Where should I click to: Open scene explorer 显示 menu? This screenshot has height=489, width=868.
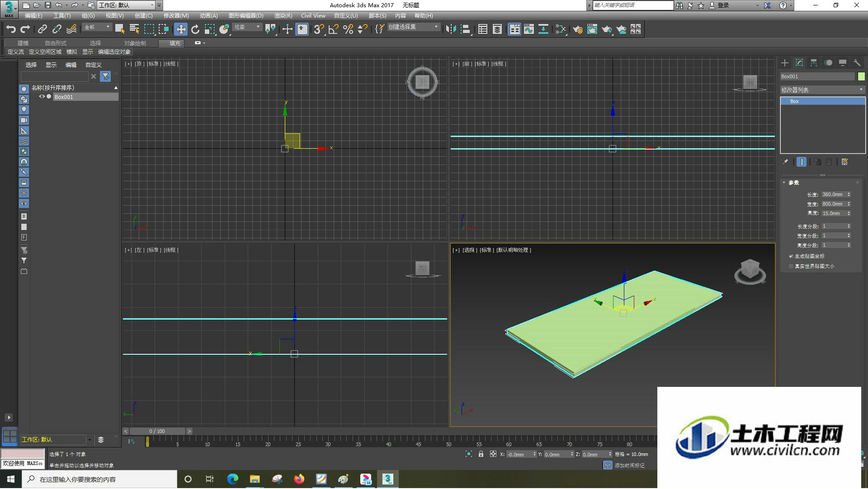[x=51, y=65]
